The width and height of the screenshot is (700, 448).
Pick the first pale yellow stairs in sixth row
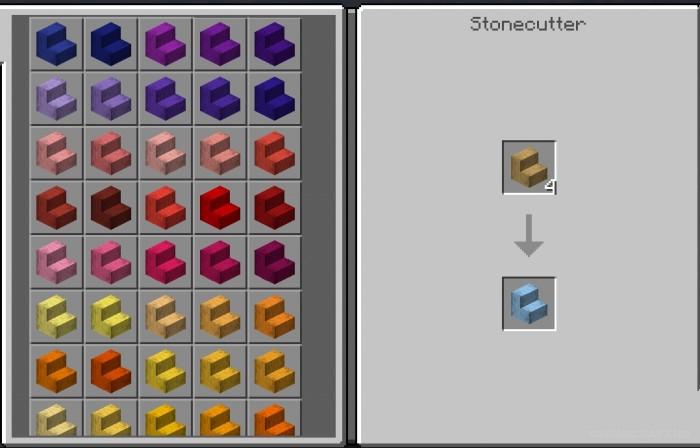click(56, 317)
